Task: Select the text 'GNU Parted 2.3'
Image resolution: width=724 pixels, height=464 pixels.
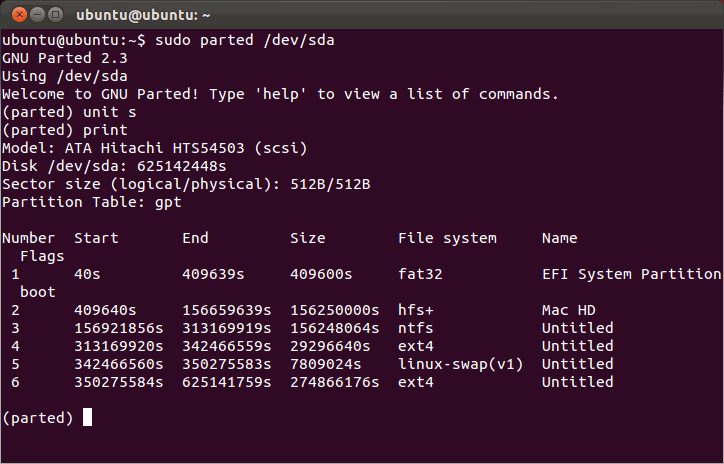Action: 65,58
